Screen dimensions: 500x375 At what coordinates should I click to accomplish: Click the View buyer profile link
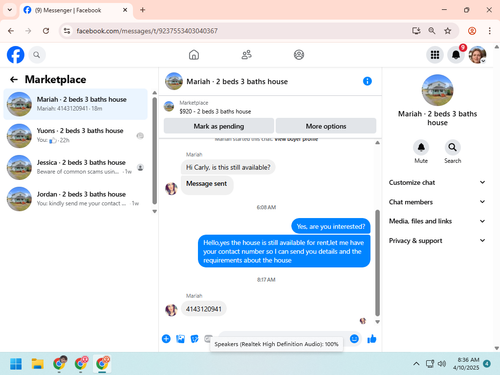pos(296,139)
